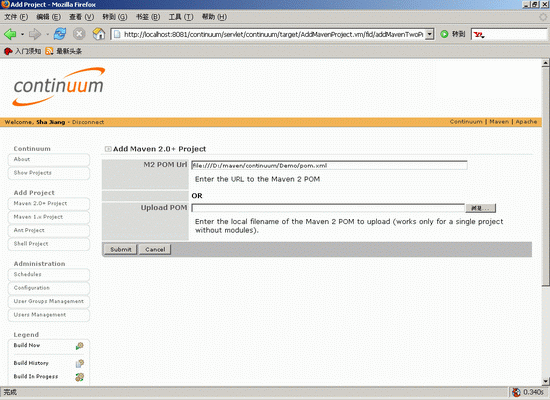Click the vertical scrollbar up arrow

(x=545, y=63)
